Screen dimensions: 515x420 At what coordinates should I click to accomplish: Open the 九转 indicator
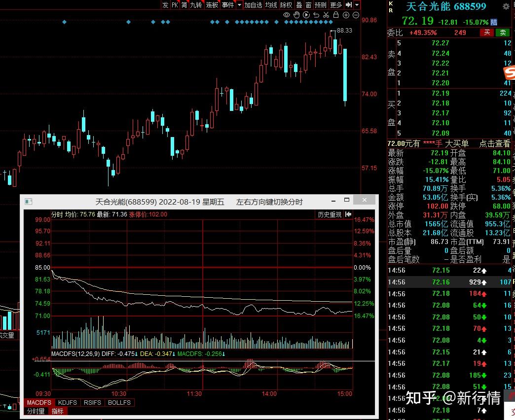click(x=196, y=5)
